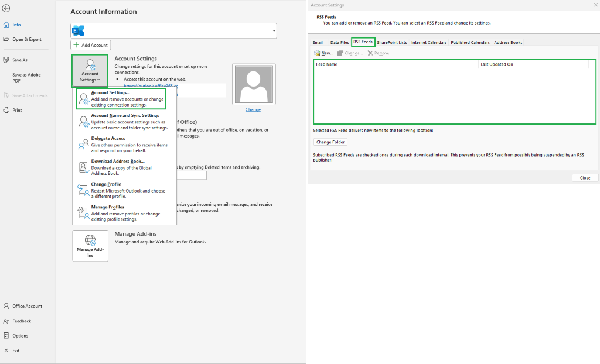Click the Change Folder button

point(330,142)
